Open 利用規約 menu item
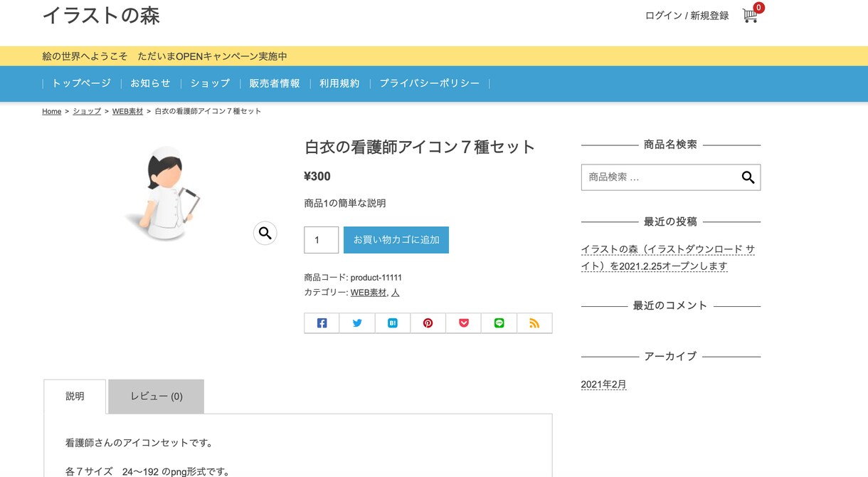The height and width of the screenshot is (477, 868). tap(339, 83)
